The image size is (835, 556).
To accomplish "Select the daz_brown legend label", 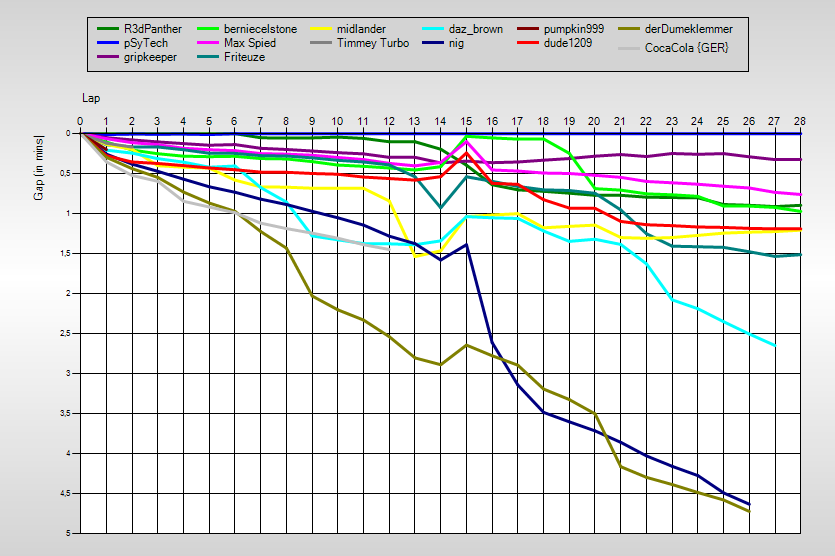I will click(x=476, y=29).
